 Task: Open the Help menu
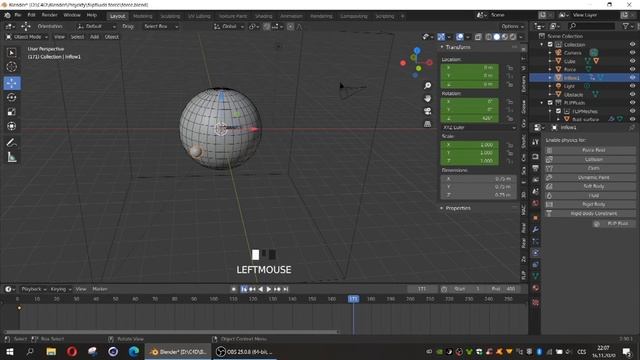point(91,15)
